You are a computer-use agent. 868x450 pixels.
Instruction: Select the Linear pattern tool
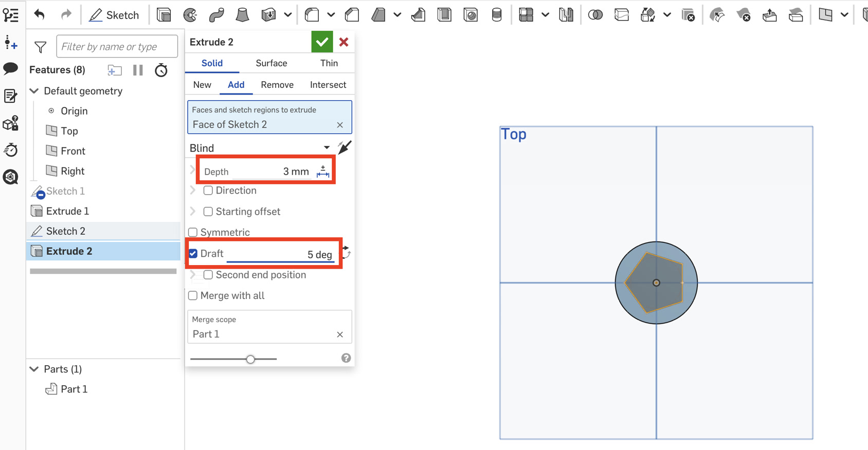point(526,15)
